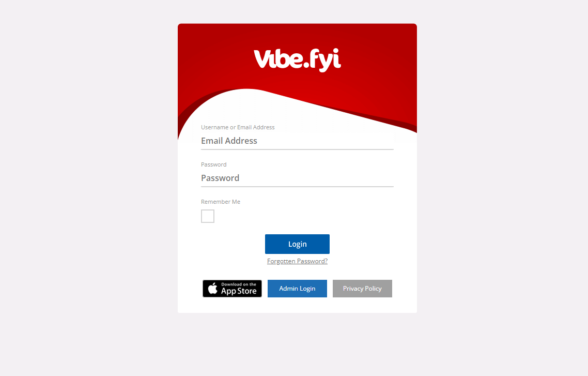This screenshot has height=376, width=588.
Task: Click the Username or Email Address label
Action: click(238, 127)
